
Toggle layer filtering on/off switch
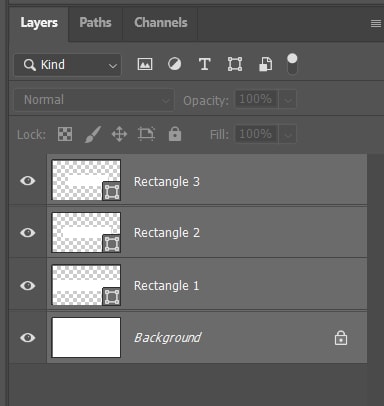292,64
